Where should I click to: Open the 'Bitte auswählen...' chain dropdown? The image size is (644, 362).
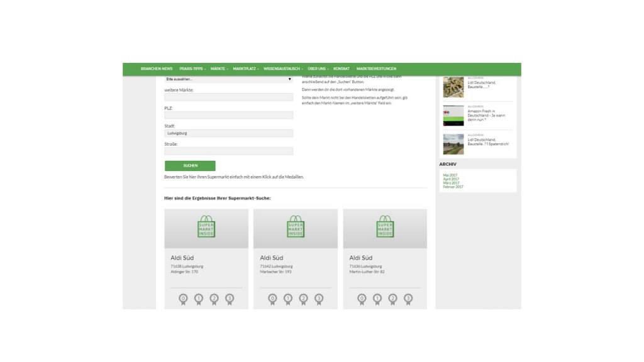point(228,79)
